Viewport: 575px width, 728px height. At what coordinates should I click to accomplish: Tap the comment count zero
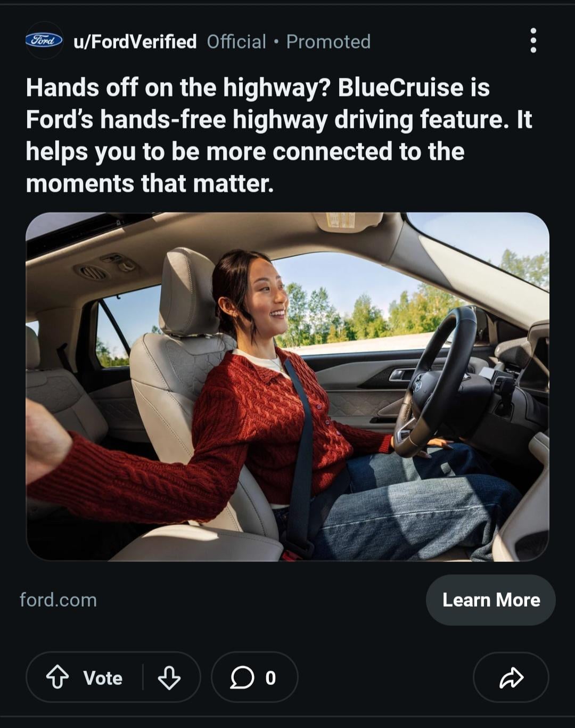pos(270,677)
